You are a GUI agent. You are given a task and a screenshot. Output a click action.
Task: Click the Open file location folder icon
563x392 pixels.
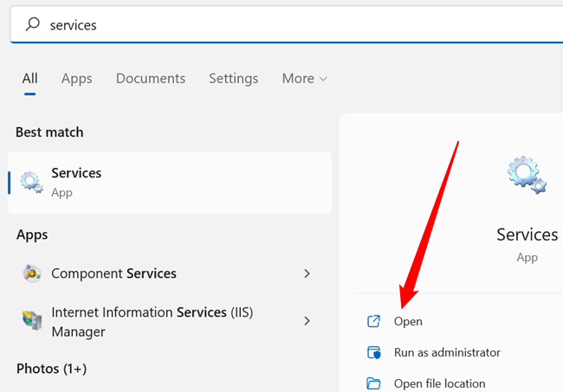click(374, 383)
